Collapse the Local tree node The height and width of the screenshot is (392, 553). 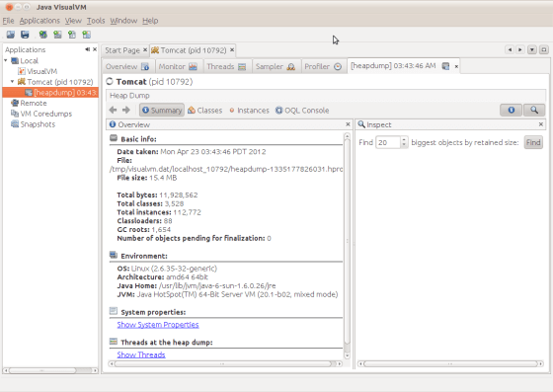(x=6, y=60)
